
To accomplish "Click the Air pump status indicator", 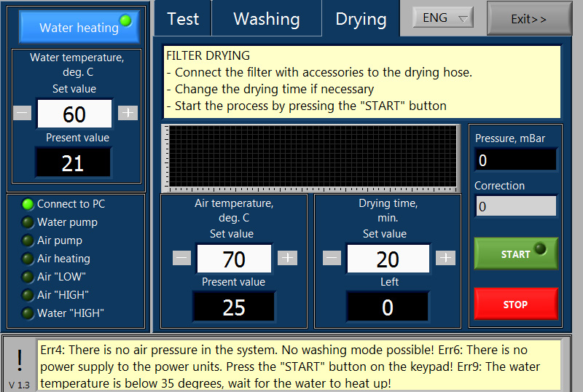I will (x=28, y=240).
